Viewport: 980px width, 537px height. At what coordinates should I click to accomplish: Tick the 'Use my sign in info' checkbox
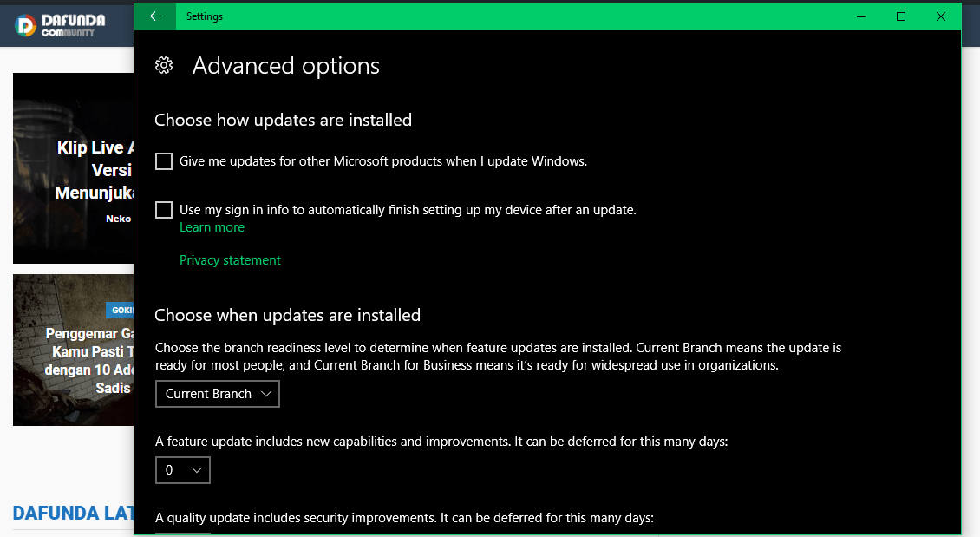(164, 210)
